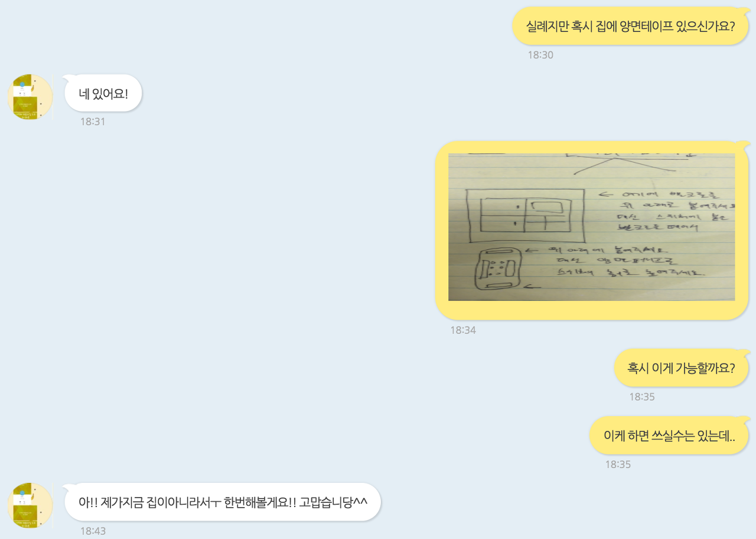Click the 18:35 timestamp below "이케 하면 쓰실수는 있는데.."
Viewport: 756px width, 539px height.
point(618,465)
